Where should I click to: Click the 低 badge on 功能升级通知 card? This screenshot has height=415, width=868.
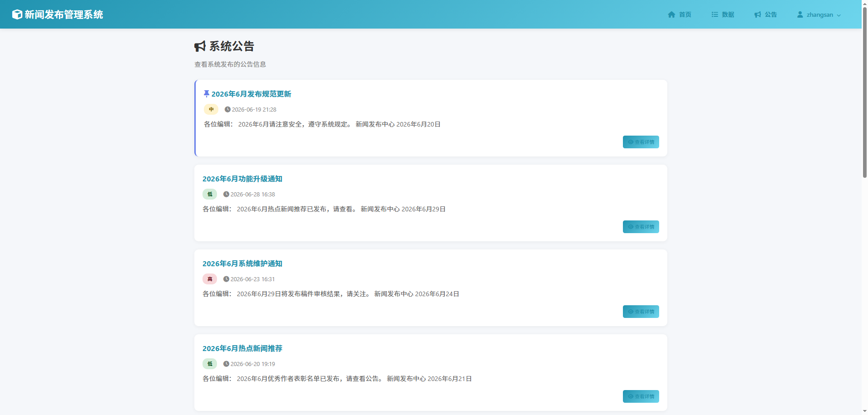tap(210, 194)
